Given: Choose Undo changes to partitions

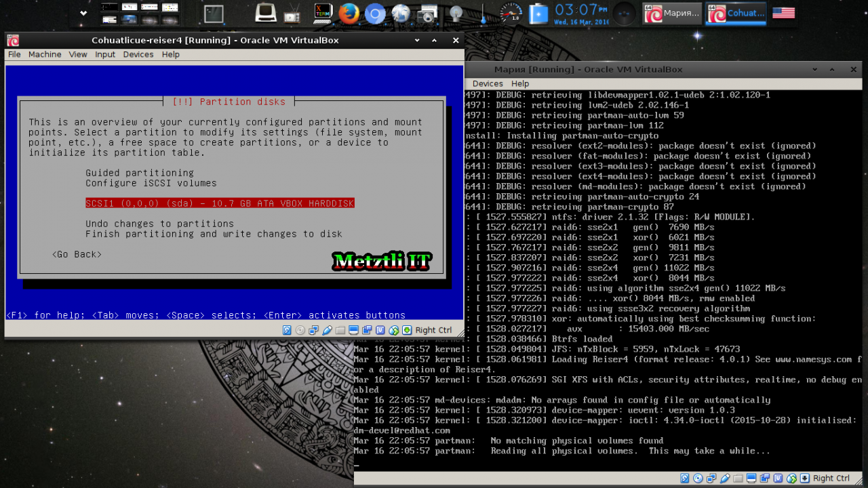Looking at the screenshot, I should tap(159, 224).
